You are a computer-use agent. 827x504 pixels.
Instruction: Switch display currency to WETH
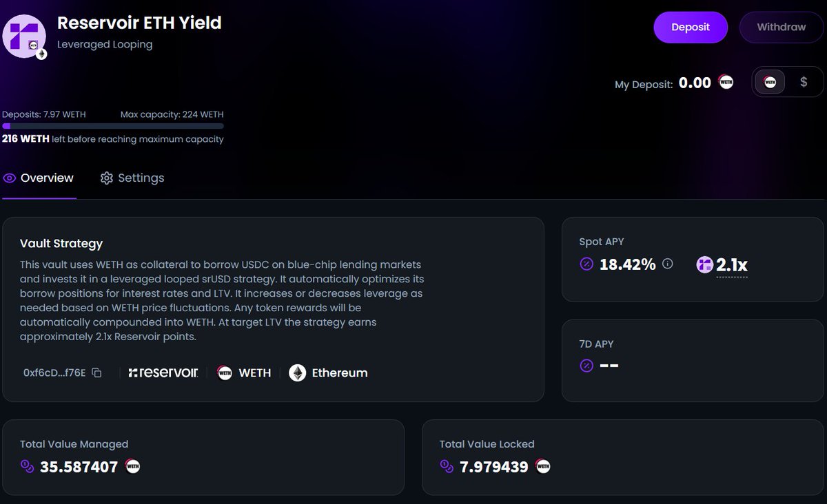tap(770, 82)
